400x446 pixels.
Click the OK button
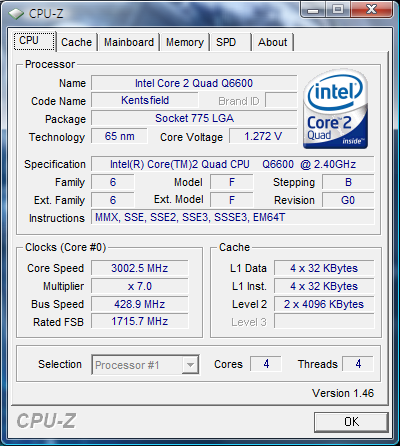click(351, 422)
